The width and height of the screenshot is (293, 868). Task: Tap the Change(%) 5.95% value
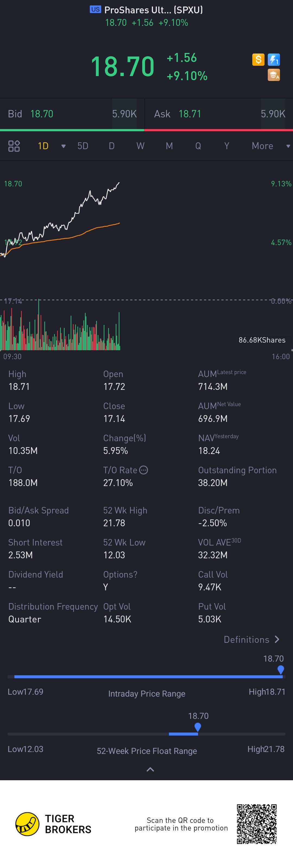(x=115, y=450)
